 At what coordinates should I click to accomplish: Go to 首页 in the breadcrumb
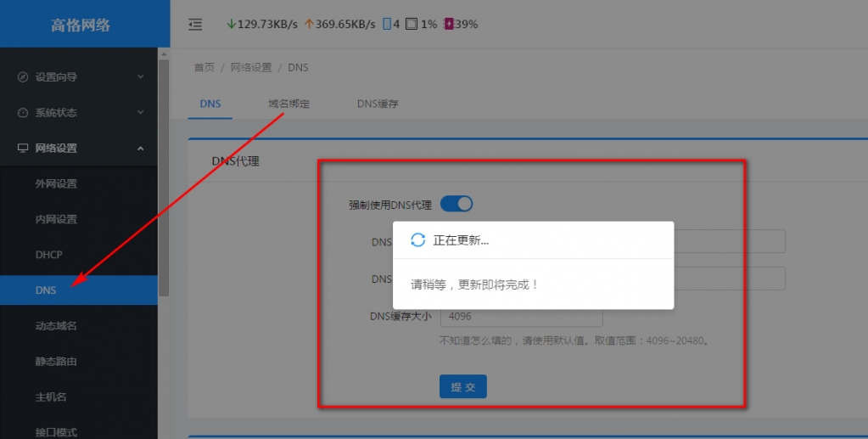(x=204, y=68)
